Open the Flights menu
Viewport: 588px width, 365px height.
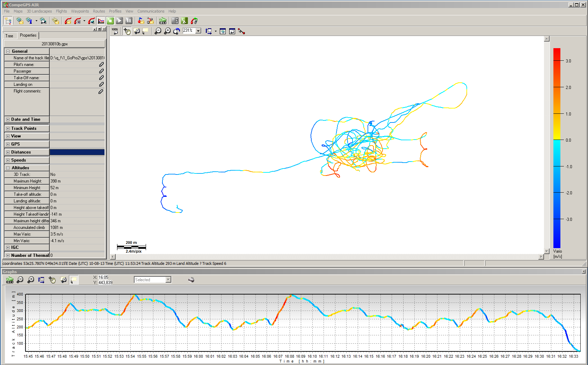tap(61, 11)
